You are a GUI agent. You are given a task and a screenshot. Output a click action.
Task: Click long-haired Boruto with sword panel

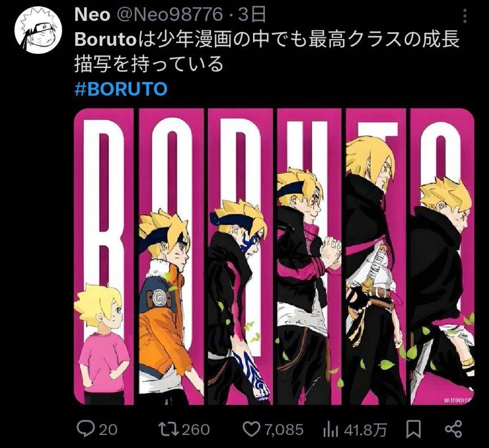point(376,257)
